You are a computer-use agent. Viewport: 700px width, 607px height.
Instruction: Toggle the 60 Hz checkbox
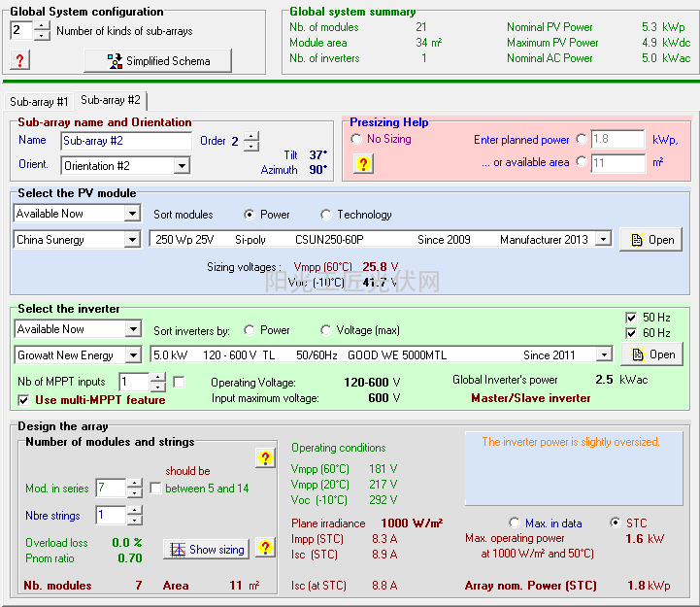(632, 333)
